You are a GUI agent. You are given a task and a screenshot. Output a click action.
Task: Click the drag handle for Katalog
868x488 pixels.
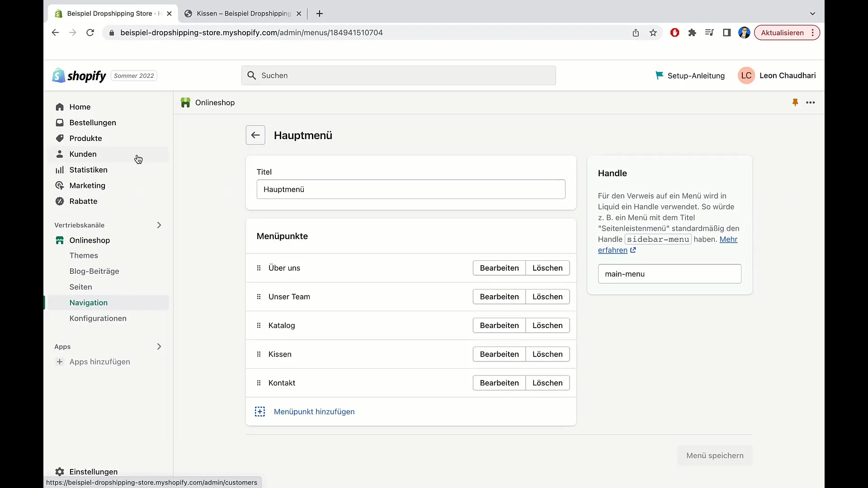click(x=259, y=325)
